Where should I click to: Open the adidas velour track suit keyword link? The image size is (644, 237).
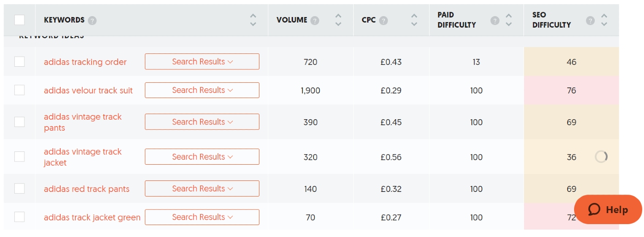point(88,91)
